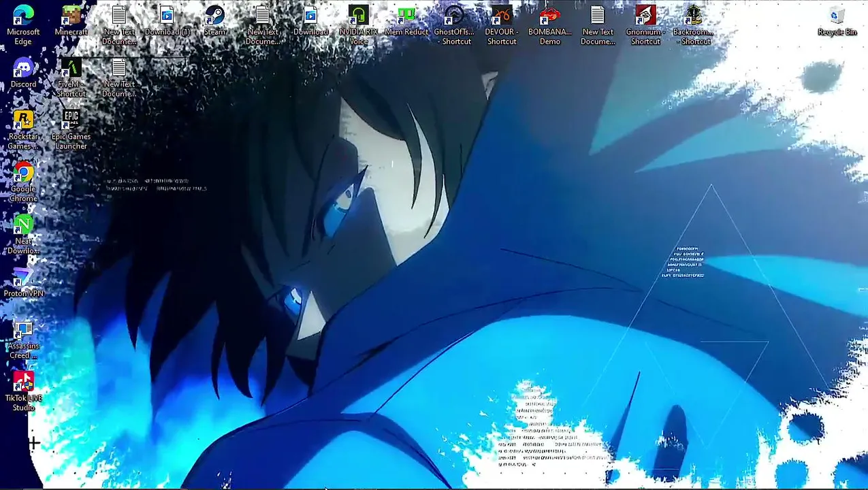Click the Download file between Steam and NVIDIA
This screenshot has width=868, height=490.
click(310, 21)
